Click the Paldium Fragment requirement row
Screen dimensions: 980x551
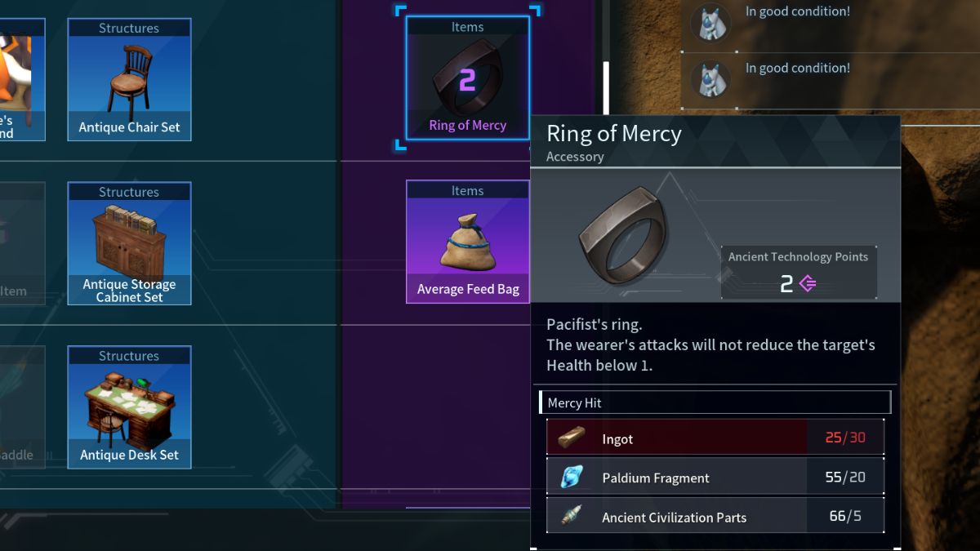[x=715, y=477]
